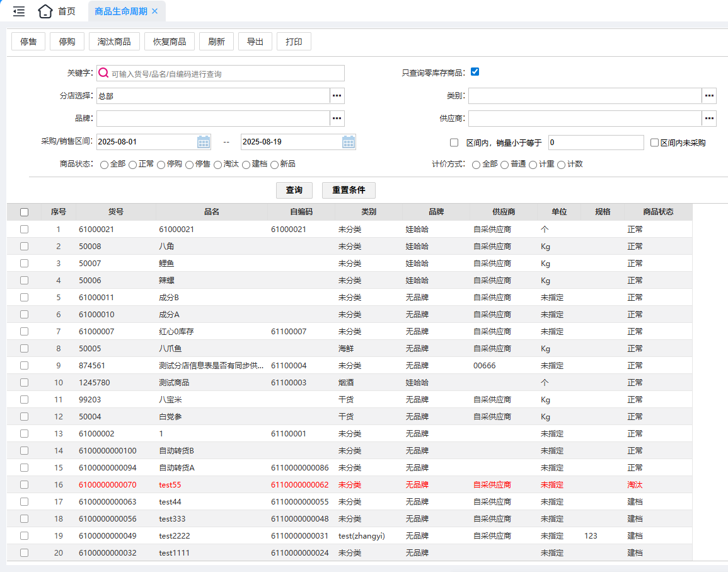Viewport: 728px width, 572px height.
Task: Click the 停购 button
Action: (67, 42)
